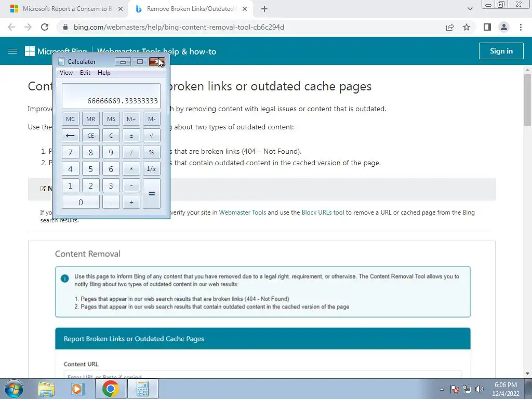Open Windows Explorer from taskbar

pyautogui.click(x=46, y=389)
